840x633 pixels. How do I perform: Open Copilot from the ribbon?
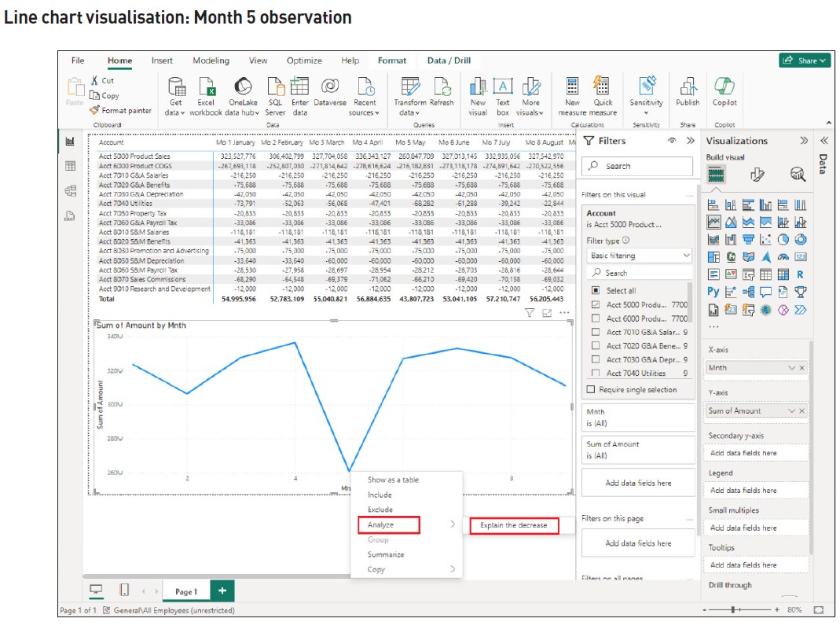coord(724,88)
